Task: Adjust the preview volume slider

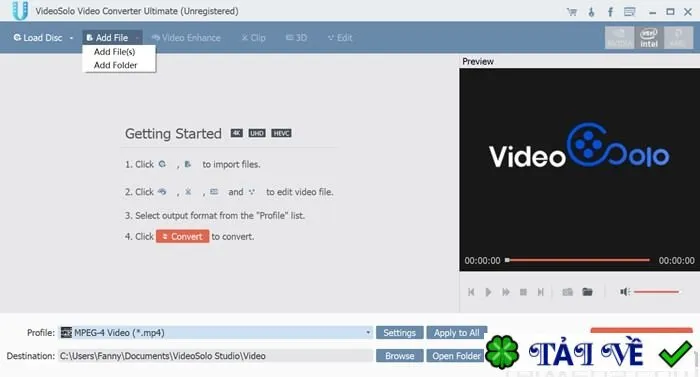Action: pyautogui.click(x=656, y=292)
